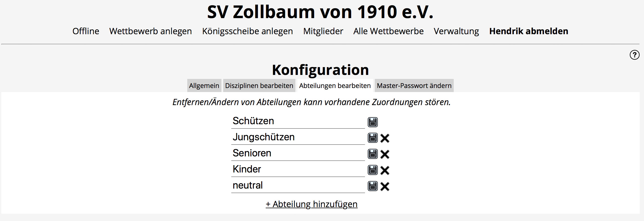This screenshot has height=221, width=644.
Task: Focus the Kinder department text field
Action: [x=298, y=169]
